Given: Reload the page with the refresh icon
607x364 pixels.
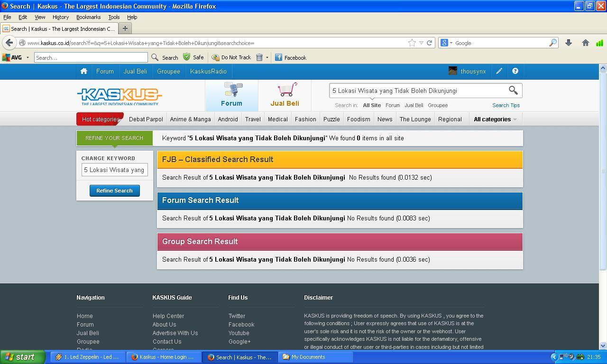Looking at the screenshot, I should pyautogui.click(x=429, y=43).
